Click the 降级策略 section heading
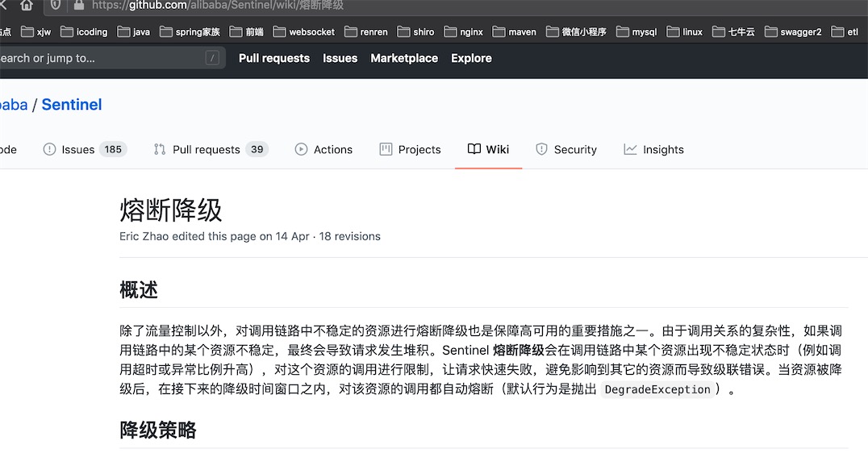 pos(158,430)
